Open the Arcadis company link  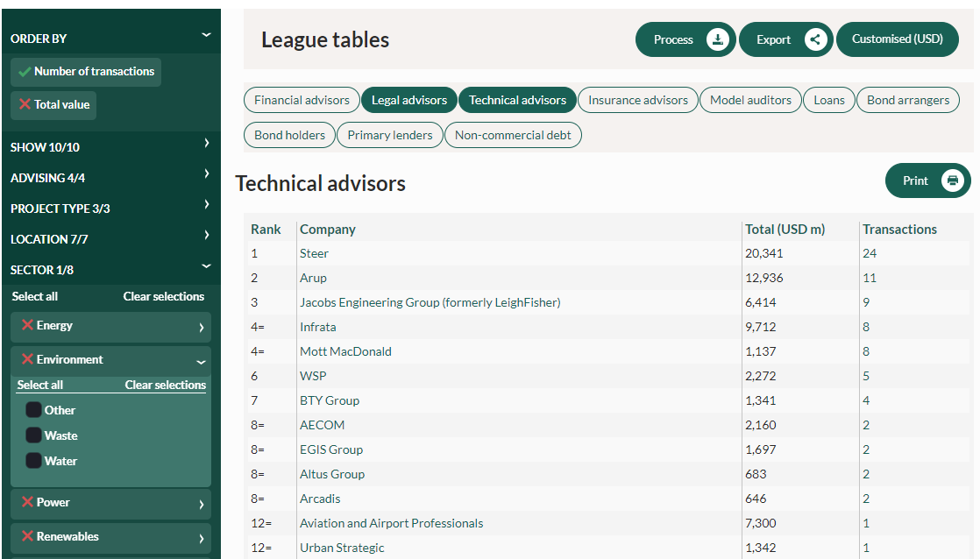[x=320, y=499]
